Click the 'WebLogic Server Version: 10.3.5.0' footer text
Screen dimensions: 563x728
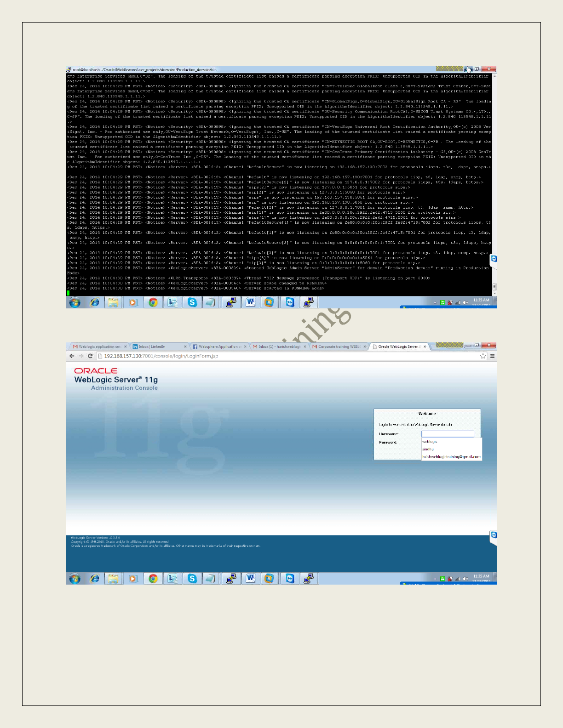pyautogui.click(x=95, y=537)
